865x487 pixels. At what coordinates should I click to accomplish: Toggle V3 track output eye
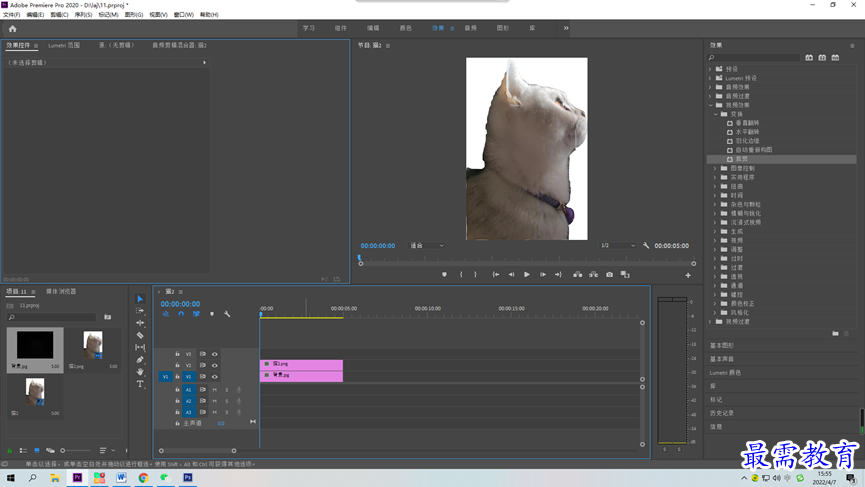click(x=215, y=354)
